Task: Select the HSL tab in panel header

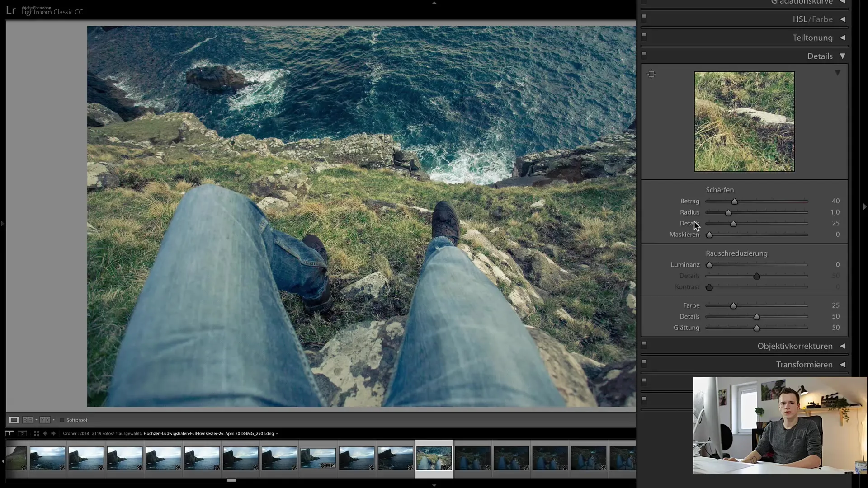Action: [x=800, y=19]
